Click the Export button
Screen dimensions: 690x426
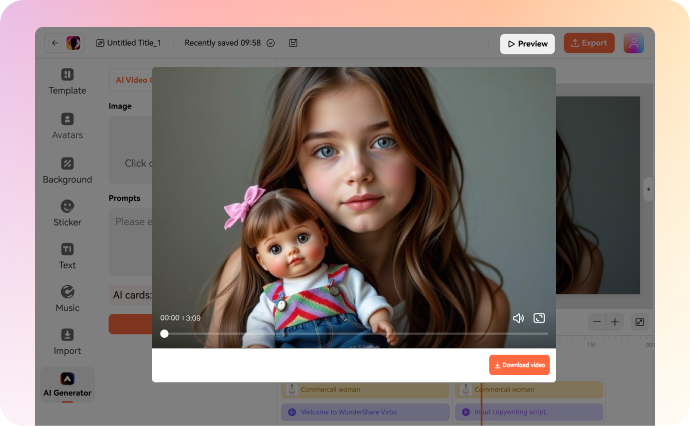click(x=589, y=43)
